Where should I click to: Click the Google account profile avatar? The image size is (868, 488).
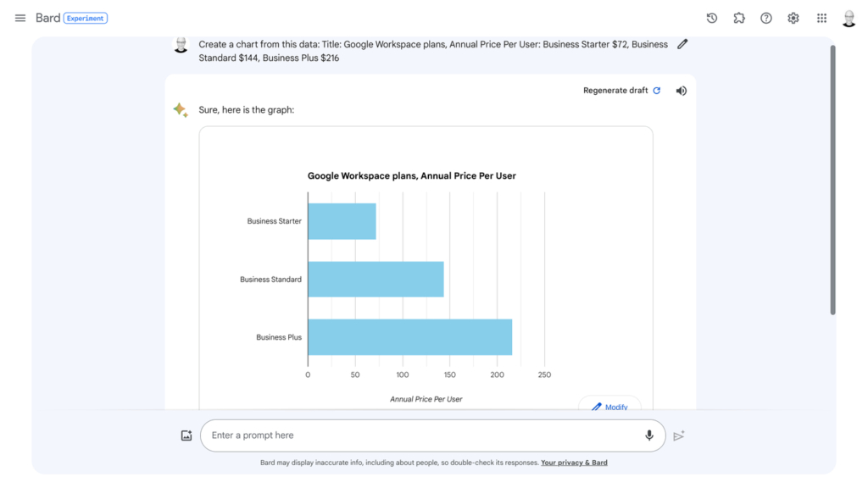849,18
